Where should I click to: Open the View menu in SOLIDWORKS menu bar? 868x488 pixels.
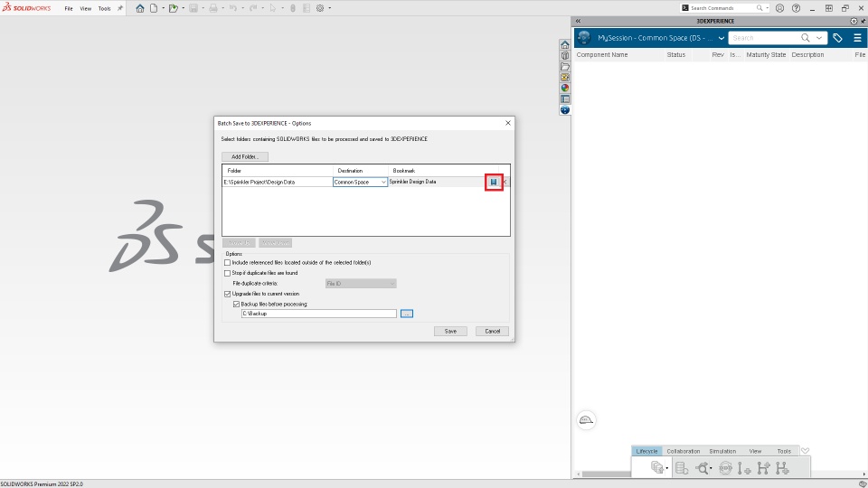click(85, 8)
